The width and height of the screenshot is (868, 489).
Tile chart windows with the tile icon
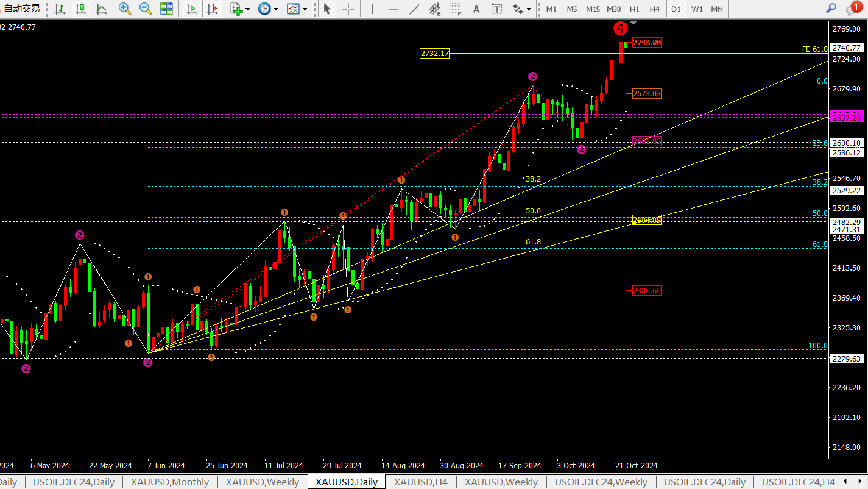(166, 9)
